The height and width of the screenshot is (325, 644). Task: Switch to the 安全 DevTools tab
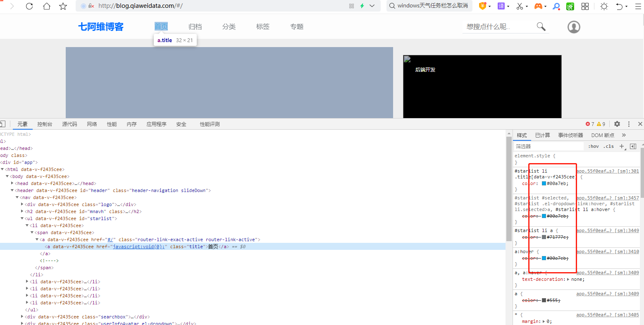(x=181, y=124)
